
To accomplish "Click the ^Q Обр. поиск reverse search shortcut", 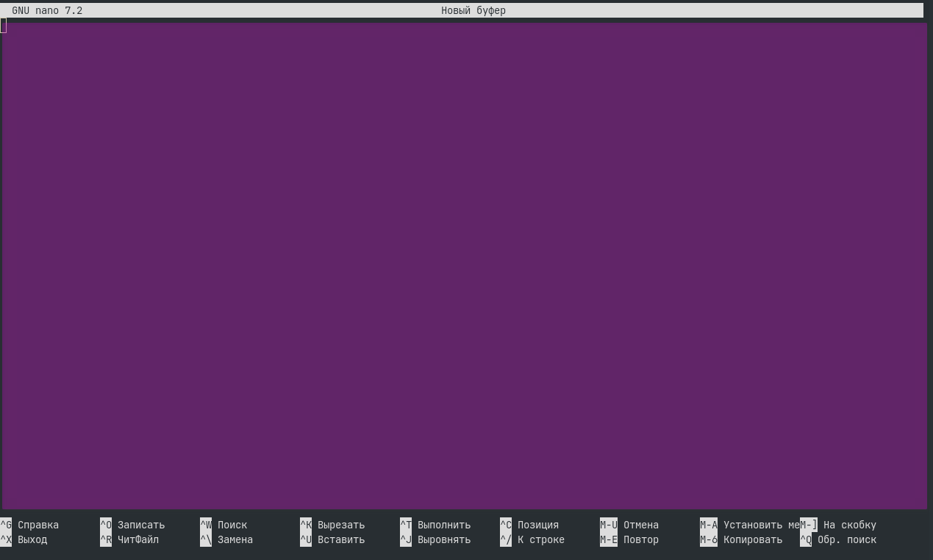I will (x=838, y=539).
